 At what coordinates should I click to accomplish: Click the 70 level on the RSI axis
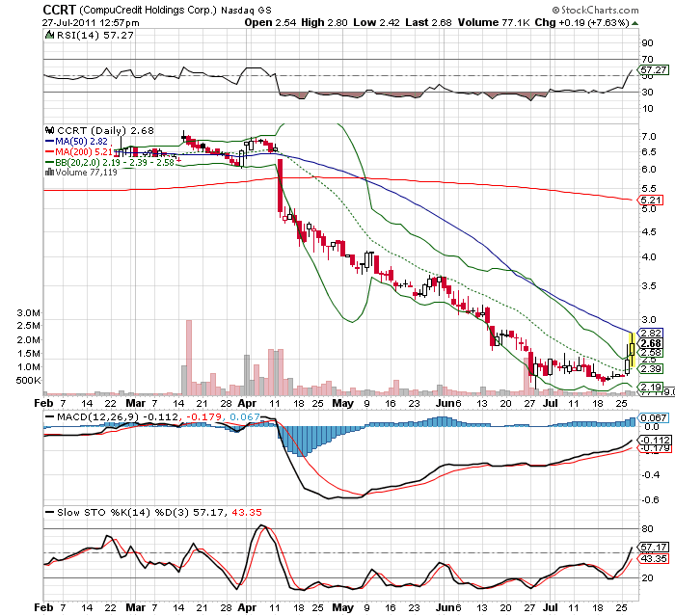647,59
